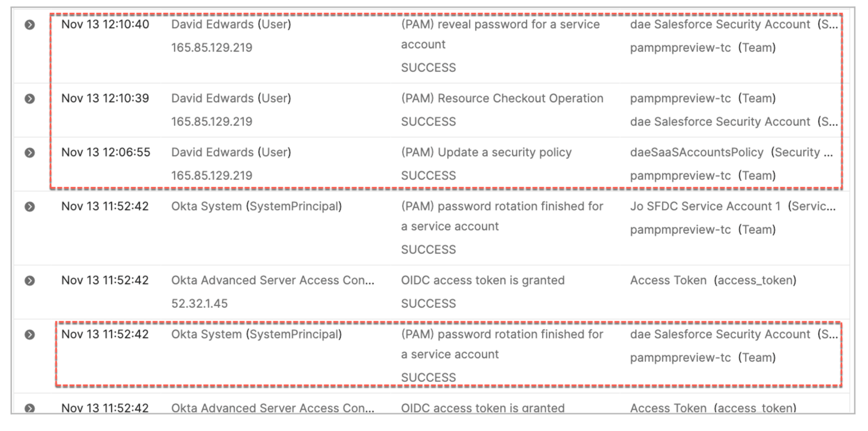The height and width of the screenshot is (431, 868).
Task: Click the reveal password for service account event
Action: [500, 24]
